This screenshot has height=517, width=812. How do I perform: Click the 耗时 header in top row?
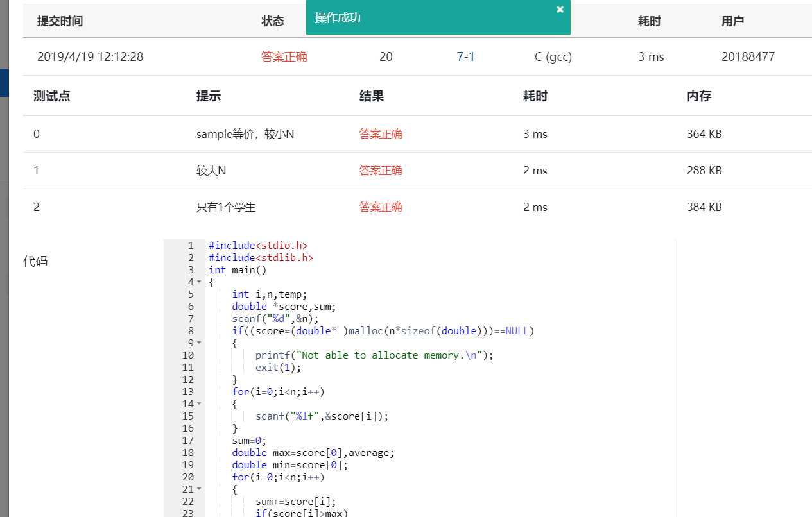pyautogui.click(x=649, y=21)
